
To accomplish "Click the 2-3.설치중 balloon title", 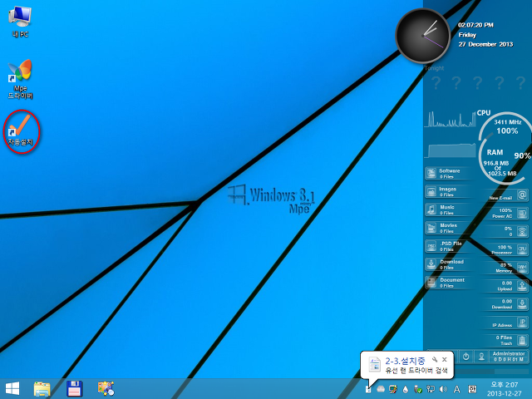I will [405, 361].
